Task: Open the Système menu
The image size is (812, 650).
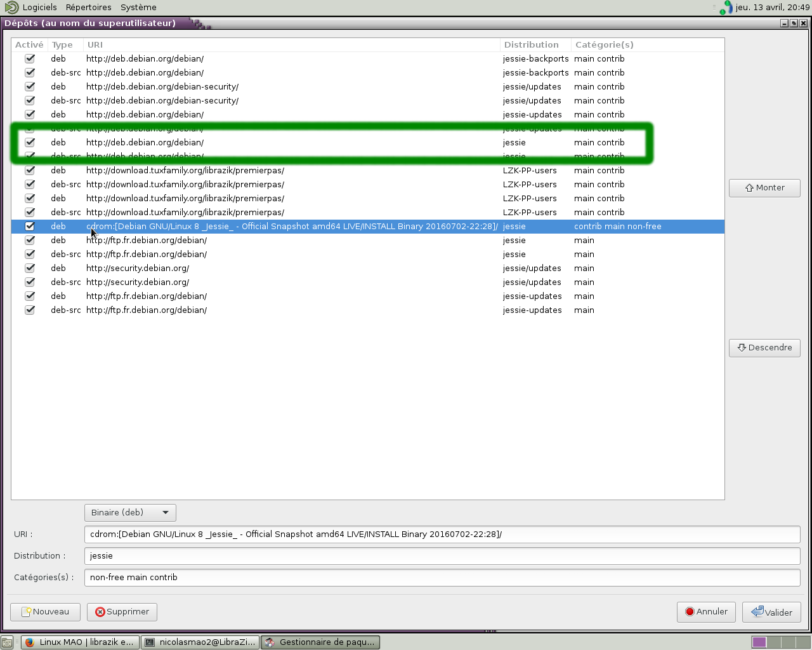Action: 138,8
